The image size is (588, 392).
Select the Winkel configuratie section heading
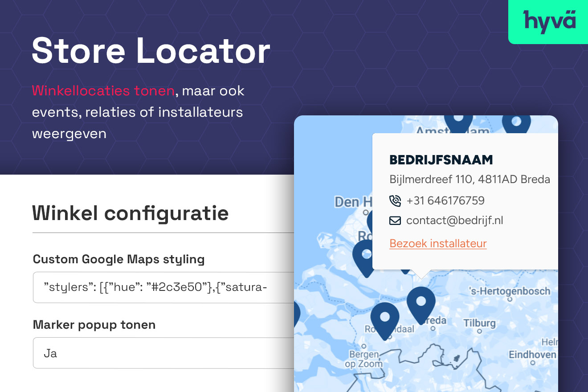click(x=130, y=213)
